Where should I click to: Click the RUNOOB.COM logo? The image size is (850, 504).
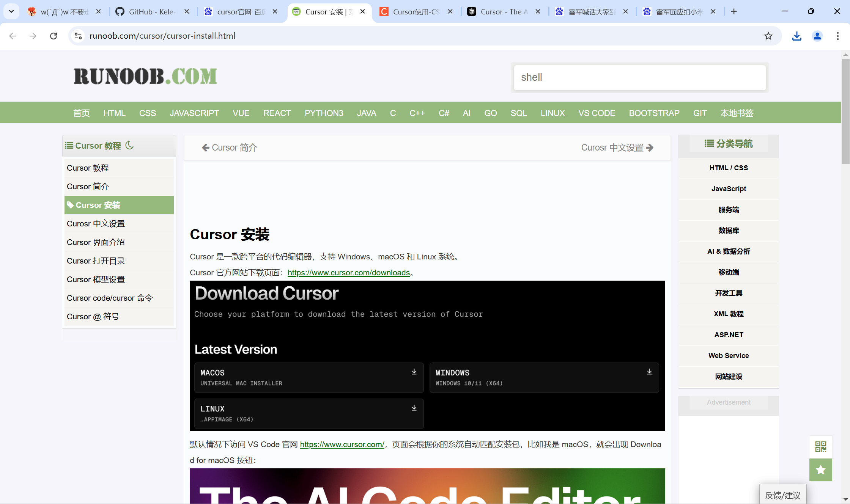click(x=145, y=76)
